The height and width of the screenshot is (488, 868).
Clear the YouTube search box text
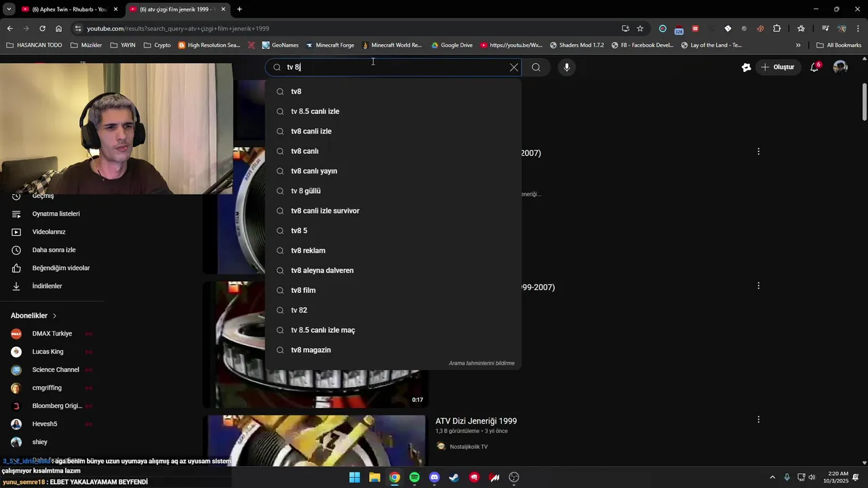[x=514, y=67]
